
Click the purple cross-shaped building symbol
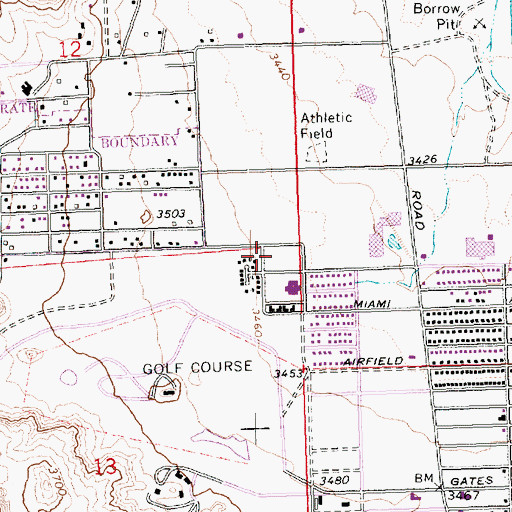[x=292, y=288]
